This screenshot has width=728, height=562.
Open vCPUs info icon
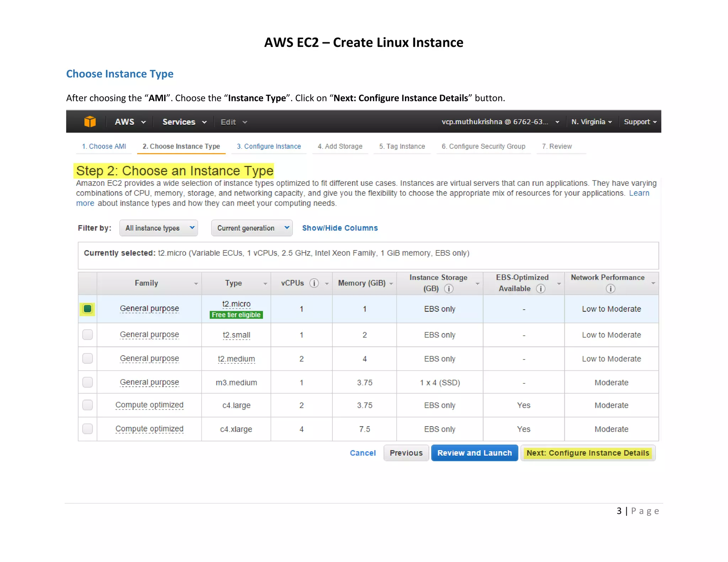tap(314, 283)
